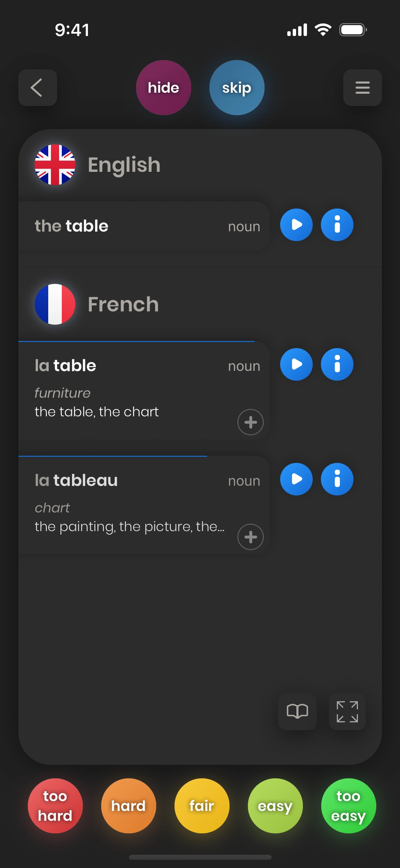Viewport: 400px width, 868px height.
Task: Rate the card as 'hard'
Action: click(128, 806)
